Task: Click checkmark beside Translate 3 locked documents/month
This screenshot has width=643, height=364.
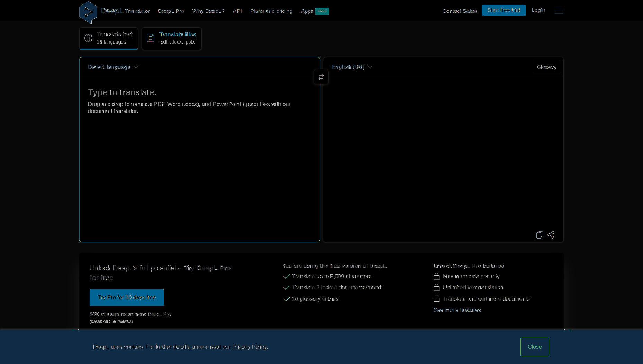Action: [286, 288]
